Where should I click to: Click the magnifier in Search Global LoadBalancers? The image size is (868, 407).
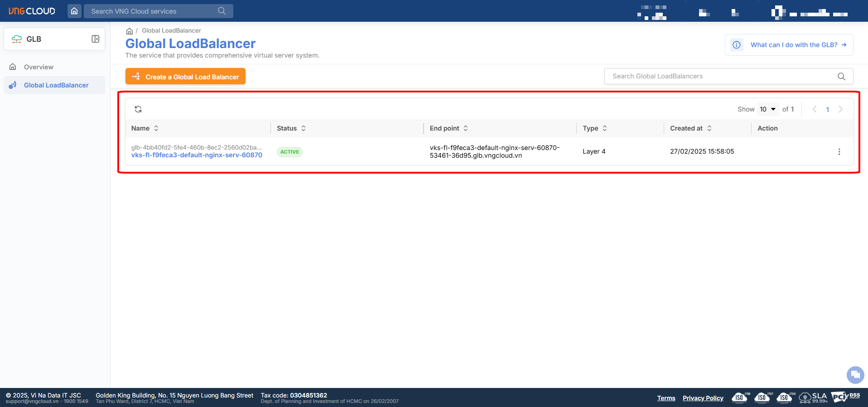[841, 77]
